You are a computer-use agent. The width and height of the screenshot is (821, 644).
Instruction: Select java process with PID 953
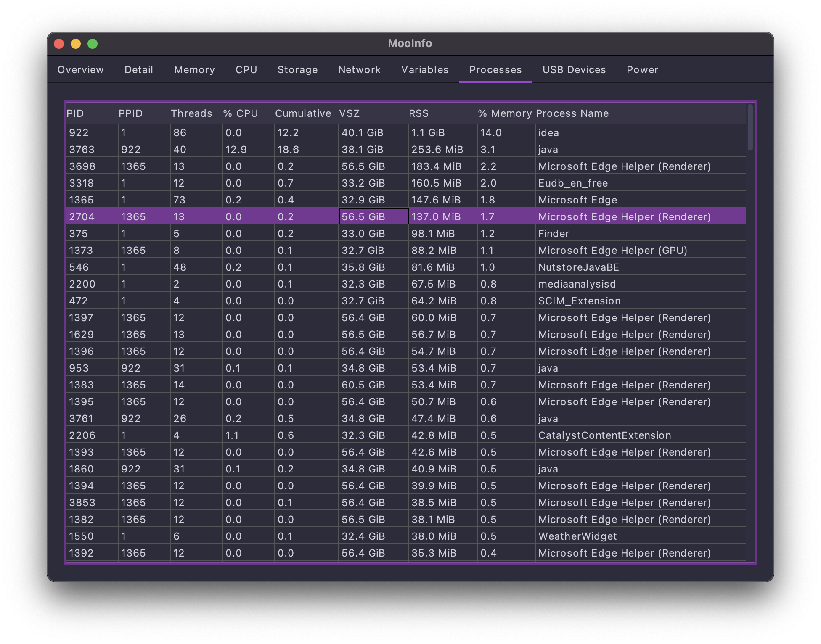(x=406, y=368)
